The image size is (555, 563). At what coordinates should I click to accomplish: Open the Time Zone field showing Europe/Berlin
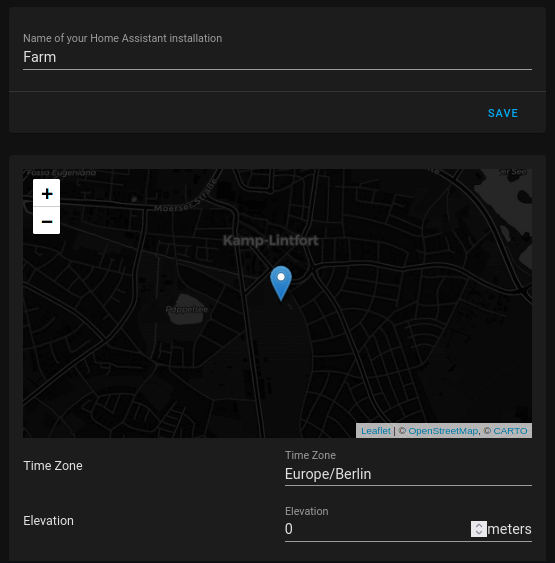tap(408, 474)
